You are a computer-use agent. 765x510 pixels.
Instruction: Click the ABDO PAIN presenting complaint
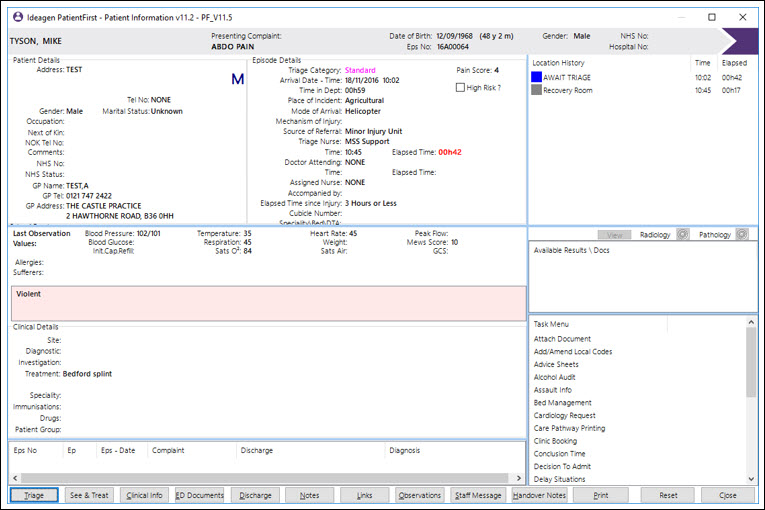233,46
